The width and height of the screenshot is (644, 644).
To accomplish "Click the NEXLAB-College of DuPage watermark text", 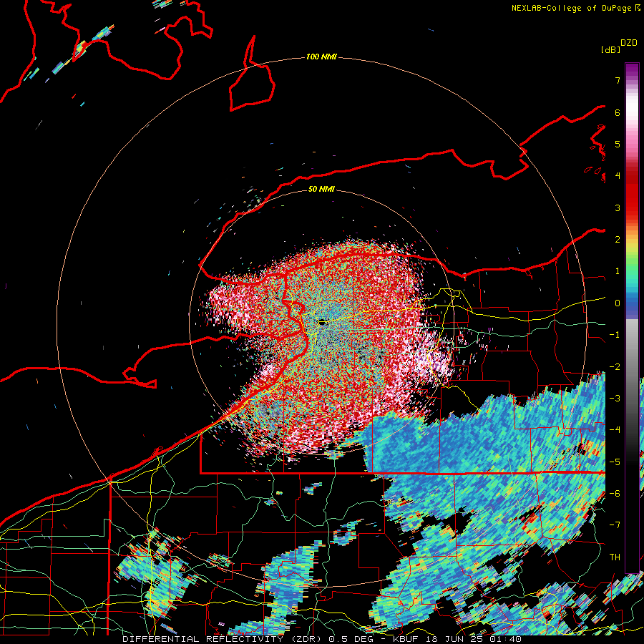I will coord(576,8).
